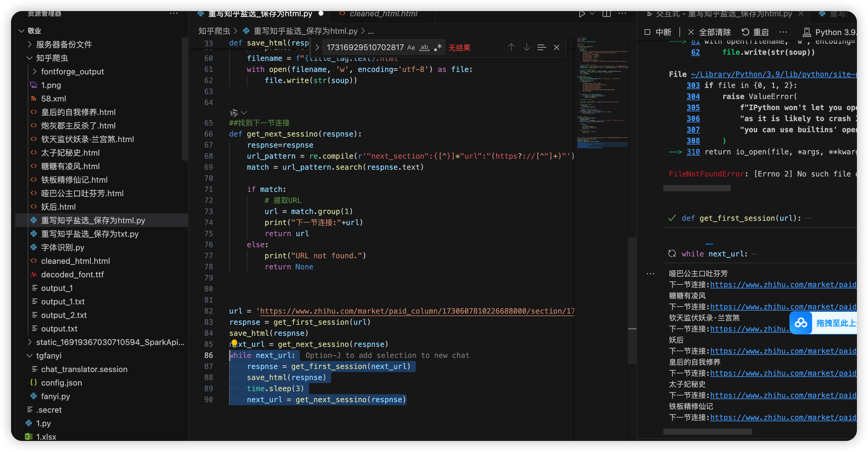Click the editor vertical scrollbar
This screenshot has width=868, height=452.
pyautogui.click(x=632, y=300)
